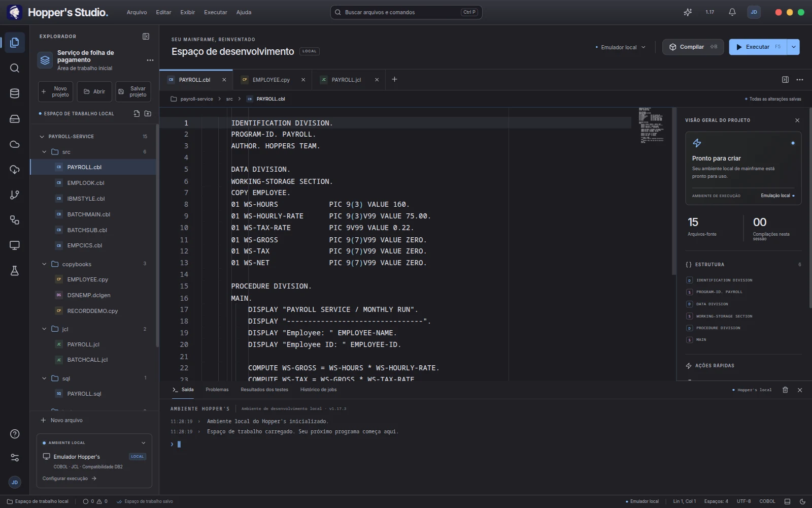Open the Executar menu
Viewport: 812px width, 508px height.
[x=215, y=12]
